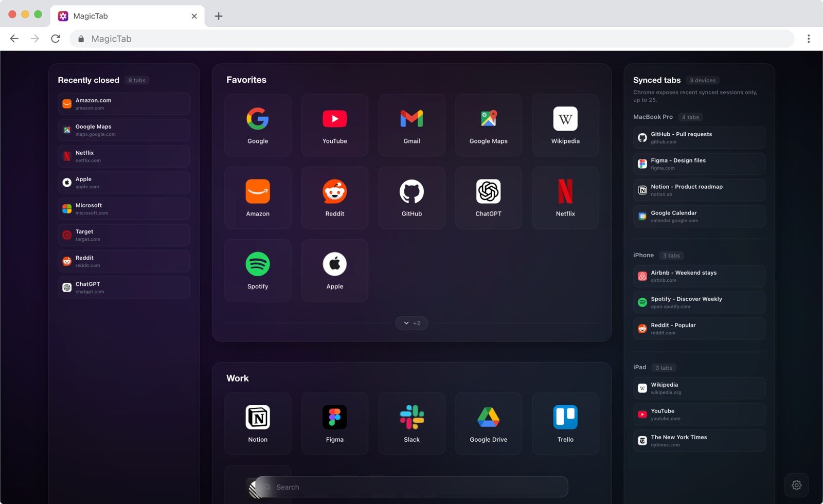The image size is (823, 504).
Task: Open the Google favorite tile
Action: (x=258, y=125)
